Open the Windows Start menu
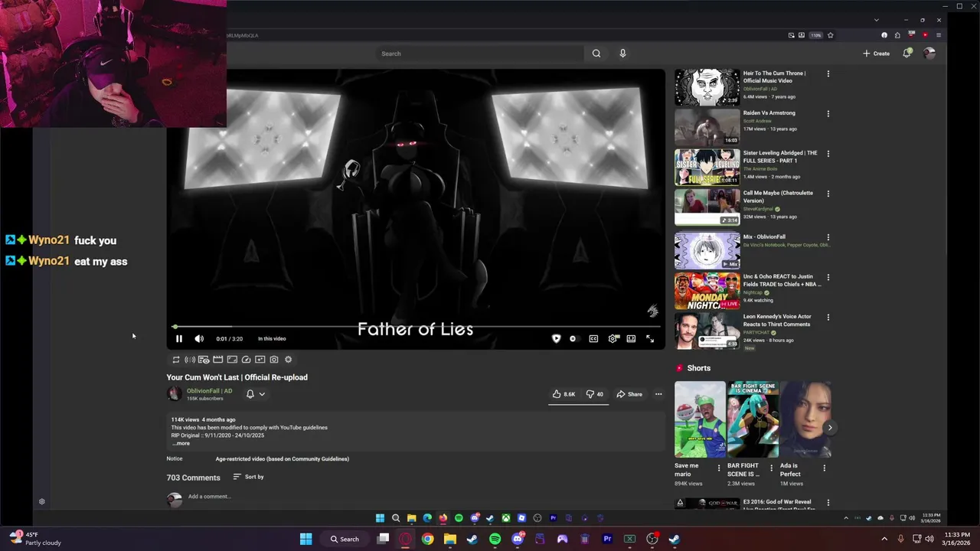Screen dimensions: 980x551 tap(305, 539)
